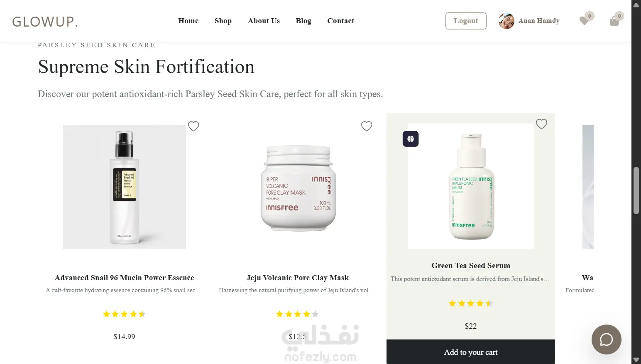641x364 pixels.
Task: Open Jeju Volcanic Pore Clay Mask title link
Action: click(x=297, y=278)
